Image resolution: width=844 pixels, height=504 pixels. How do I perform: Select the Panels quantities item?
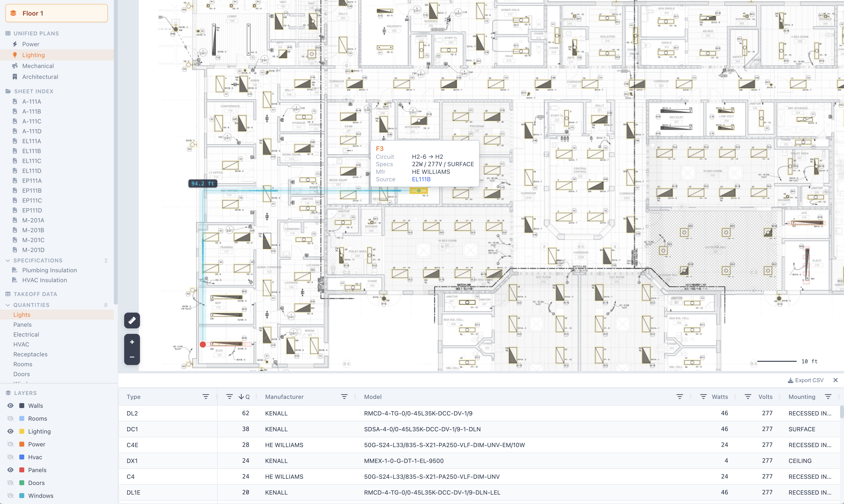coord(23,325)
